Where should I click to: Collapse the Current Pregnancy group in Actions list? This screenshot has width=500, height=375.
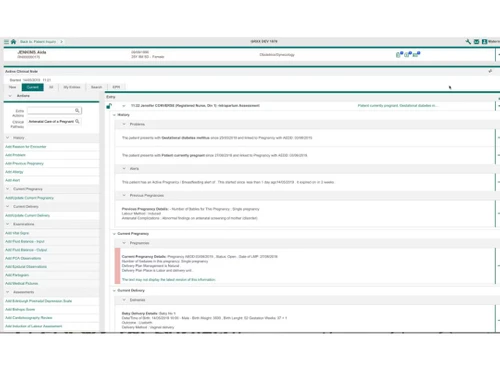click(x=8, y=189)
